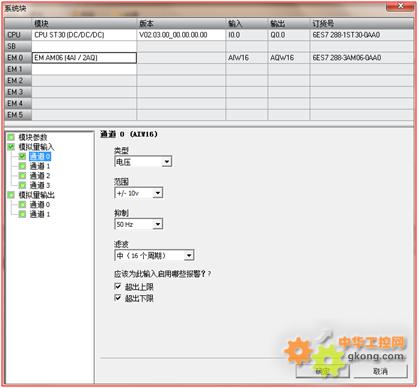The width and height of the screenshot is (419, 388).
Task: Click the 确定 button
Action: coord(322,371)
